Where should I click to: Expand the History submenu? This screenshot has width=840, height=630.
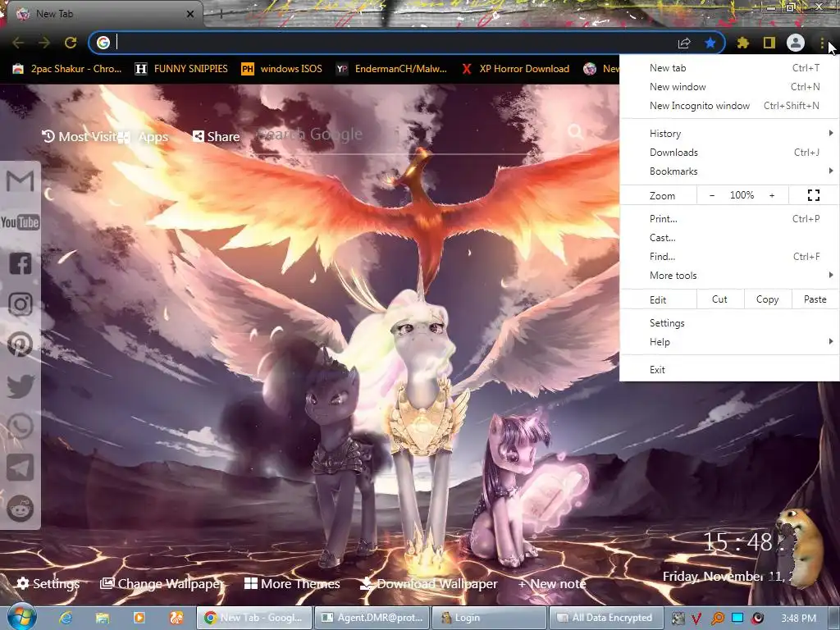pyautogui.click(x=729, y=134)
